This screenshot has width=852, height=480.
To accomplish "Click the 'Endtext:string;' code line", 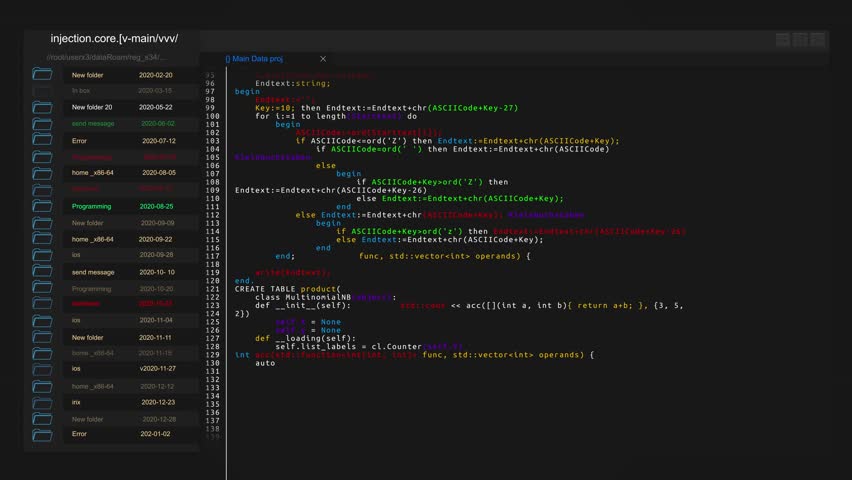I will (293, 83).
